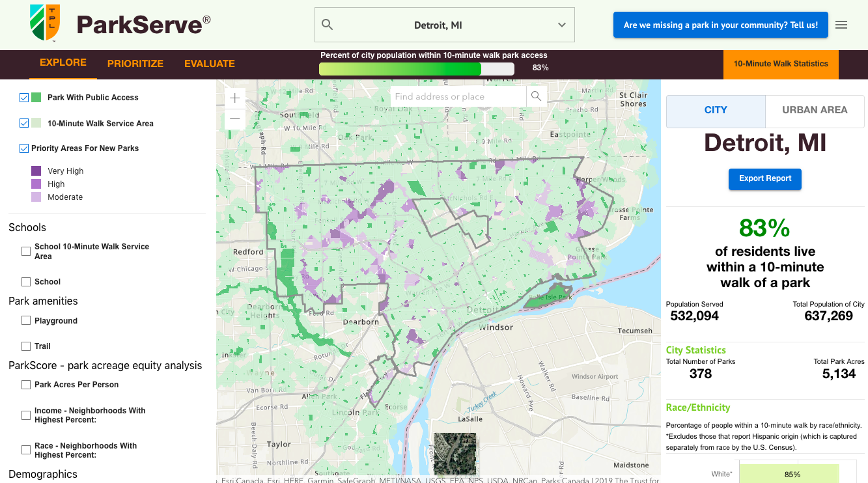Enable School 10-Minute Walk Service Area
Image resolution: width=868 pixels, height=483 pixels.
click(25, 251)
